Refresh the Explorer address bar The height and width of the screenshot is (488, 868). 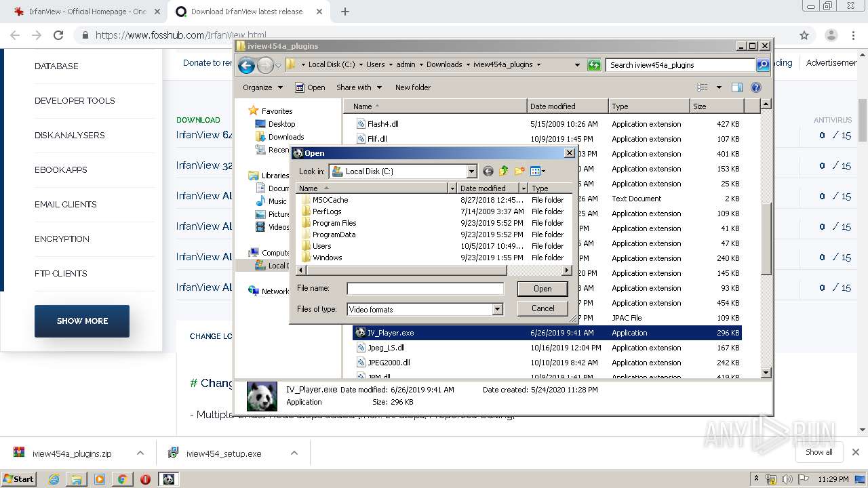594,65
